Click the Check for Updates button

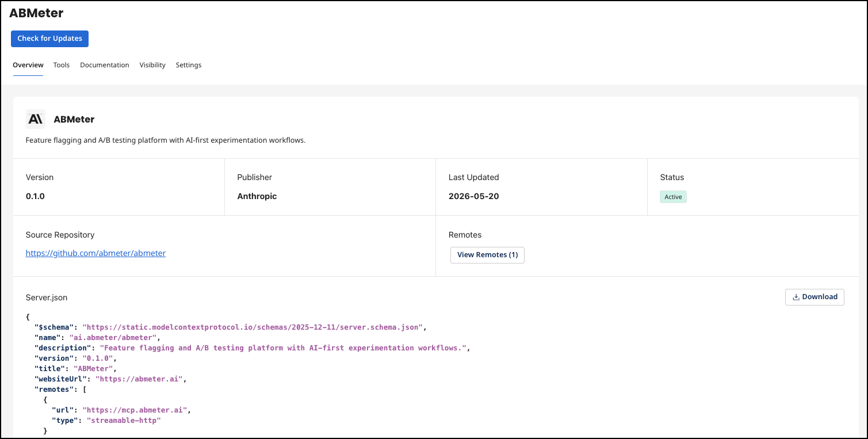(x=49, y=39)
